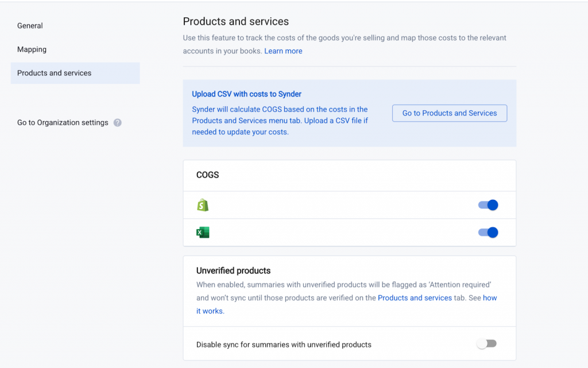Click the Synder COGS calculation description text
Image resolution: width=588 pixels, height=368 pixels.
[x=280, y=121]
